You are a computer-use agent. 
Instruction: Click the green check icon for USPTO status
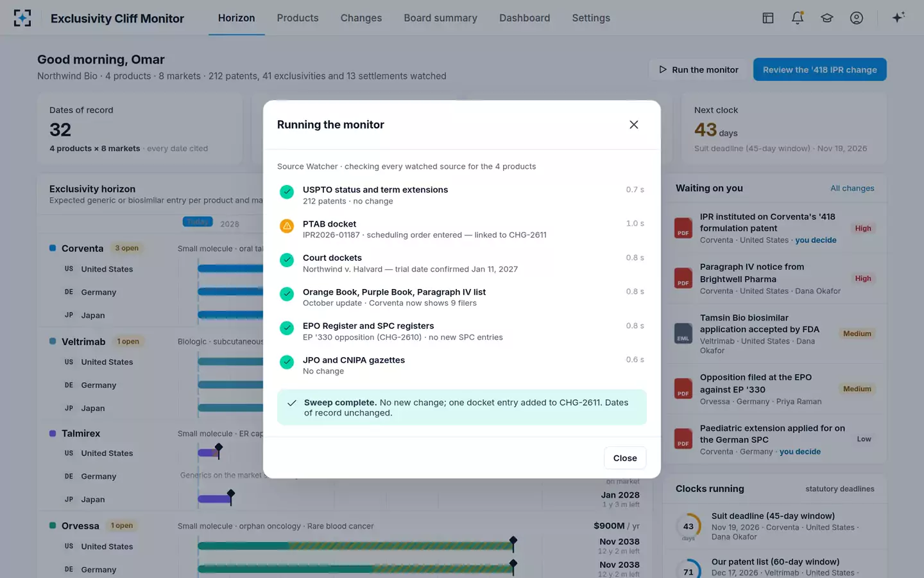[x=287, y=191]
